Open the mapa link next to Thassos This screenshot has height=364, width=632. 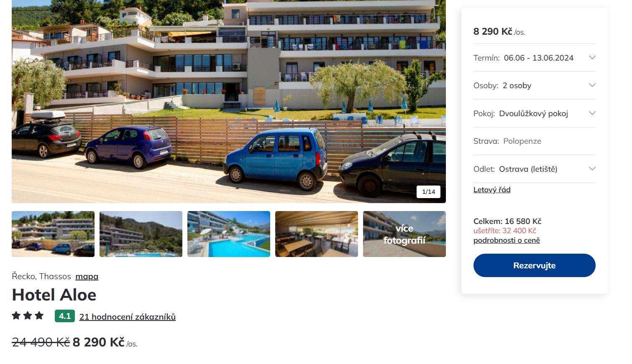[x=87, y=277]
